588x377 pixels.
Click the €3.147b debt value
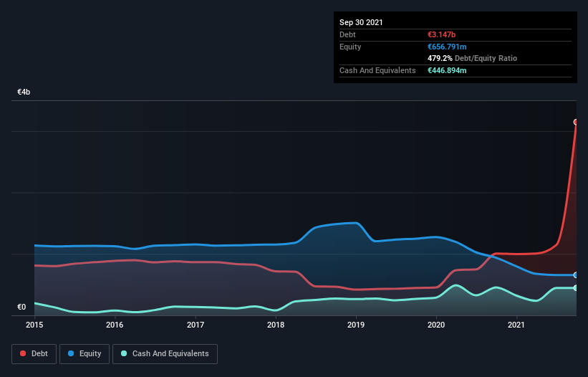coord(441,34)
